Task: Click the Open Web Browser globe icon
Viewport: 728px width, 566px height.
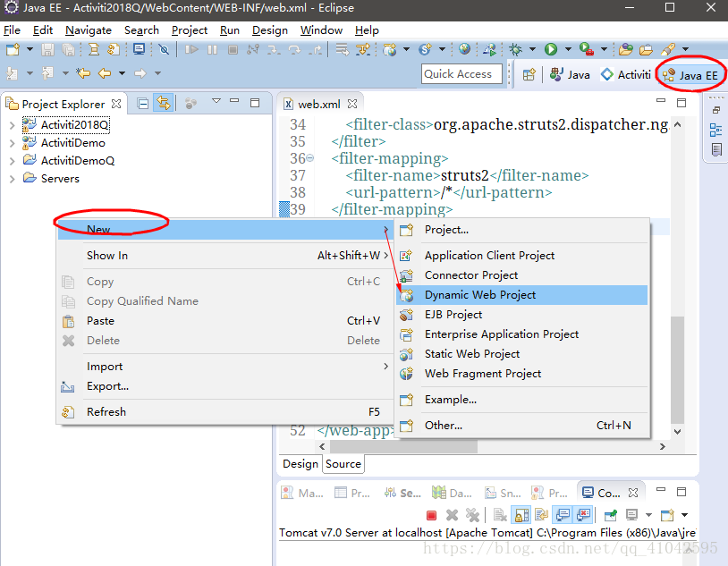Action: (464, 49)
